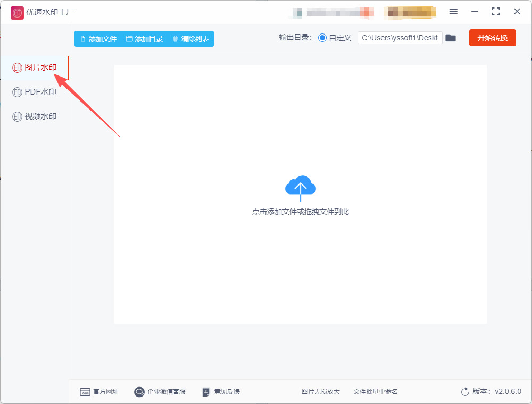Switch to the PDF水印 tab
The height and width of the screenshot is (404, 532).
(34, 92)
